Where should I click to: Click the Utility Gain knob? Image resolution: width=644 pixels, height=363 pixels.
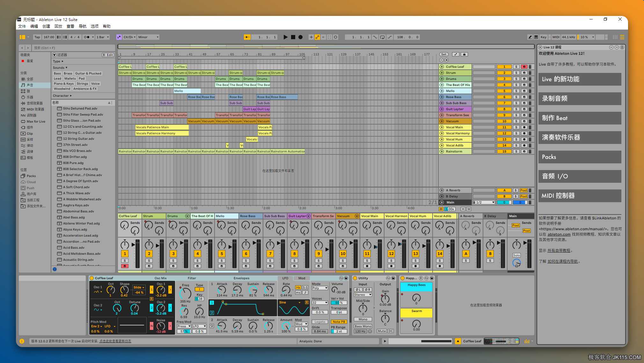click(385, 298)
